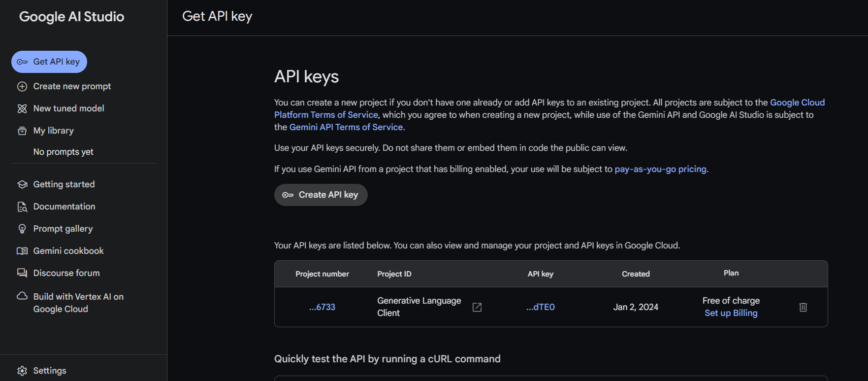The image size is (868, 381).
Task: Click the No prompts yet text
Action: click(64, 152)
